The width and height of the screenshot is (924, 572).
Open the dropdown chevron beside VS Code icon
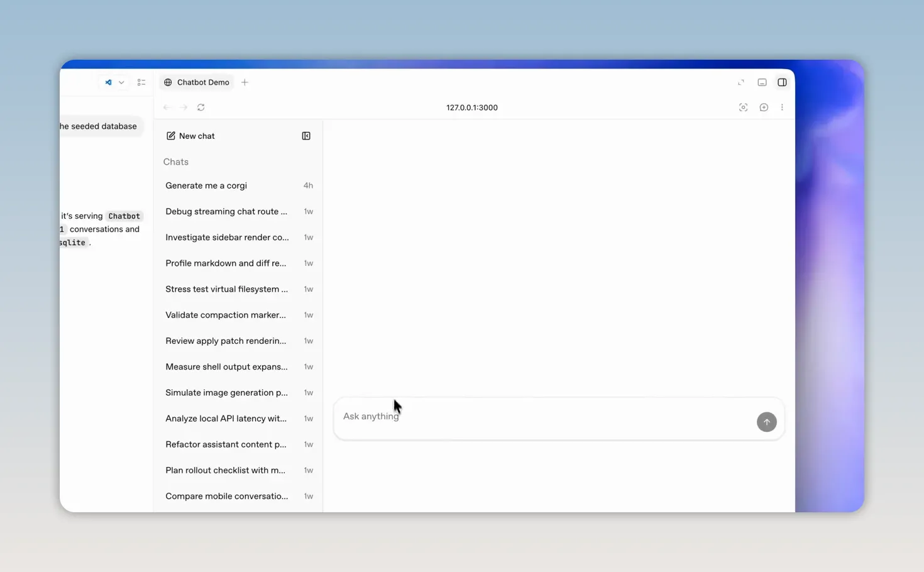[x=121, y=82]
